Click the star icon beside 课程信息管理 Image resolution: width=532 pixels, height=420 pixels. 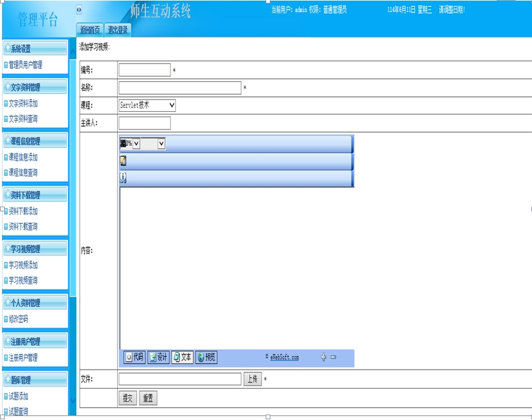coord(7,140)
